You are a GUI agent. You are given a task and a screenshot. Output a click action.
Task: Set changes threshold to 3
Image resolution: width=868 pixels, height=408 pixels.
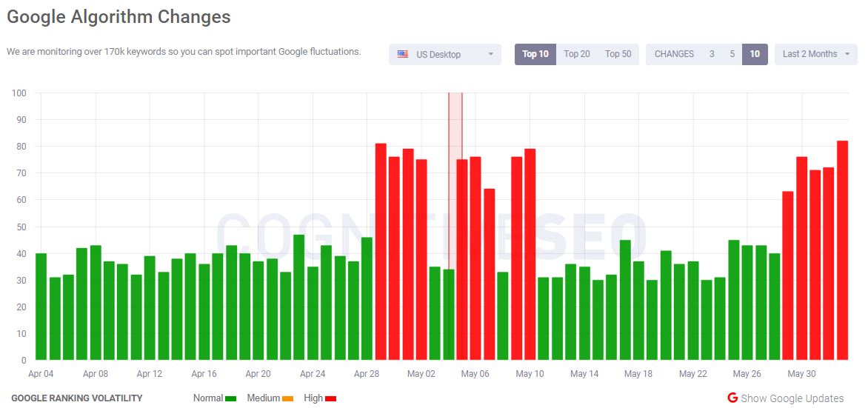712,54
